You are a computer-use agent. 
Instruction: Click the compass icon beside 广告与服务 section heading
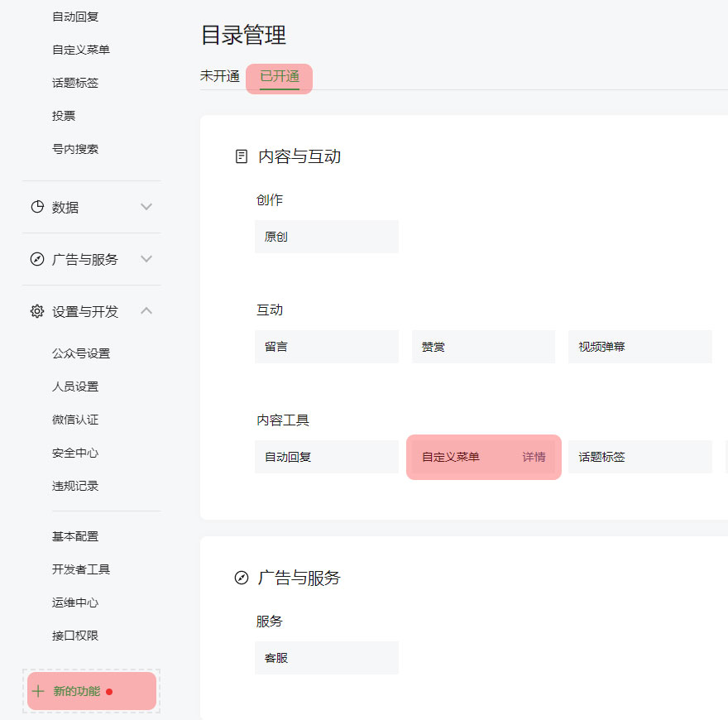tap(242, 578)
